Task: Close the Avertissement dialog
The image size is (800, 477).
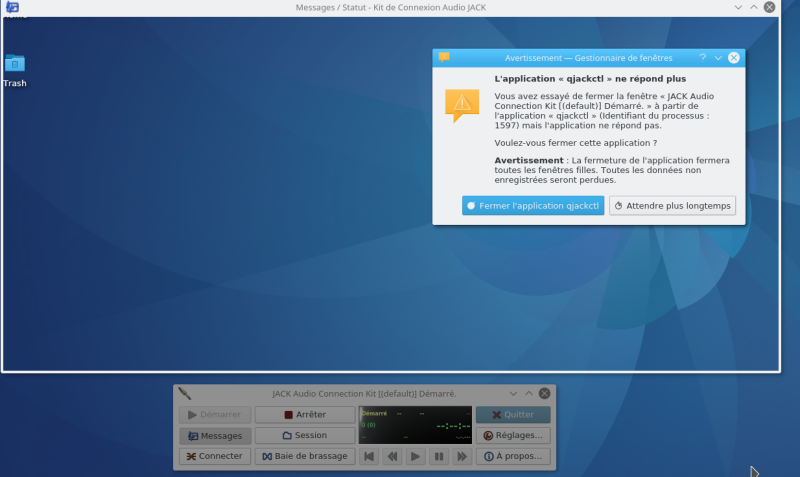Action: coord(734,58)
